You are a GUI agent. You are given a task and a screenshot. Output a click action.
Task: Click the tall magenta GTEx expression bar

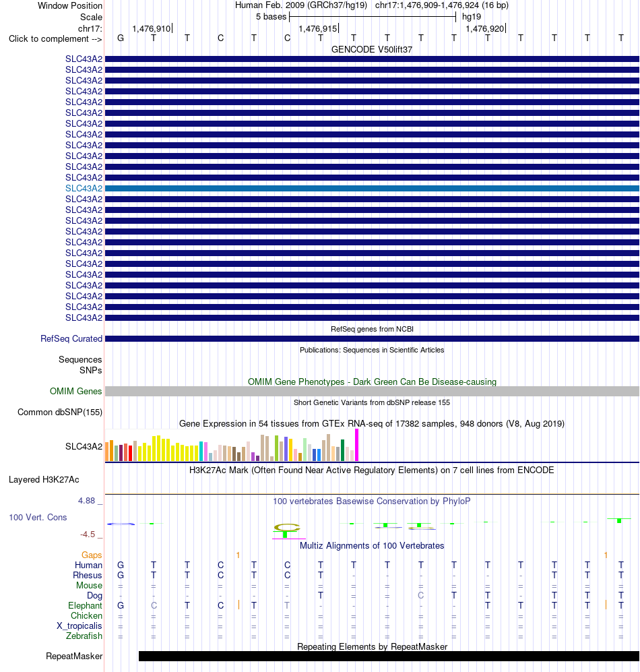[x=356, y=445]
